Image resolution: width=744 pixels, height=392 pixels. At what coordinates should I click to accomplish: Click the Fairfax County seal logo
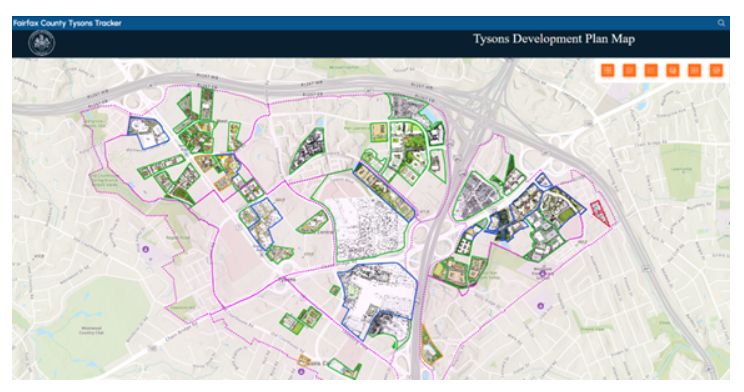click(42, 43)
